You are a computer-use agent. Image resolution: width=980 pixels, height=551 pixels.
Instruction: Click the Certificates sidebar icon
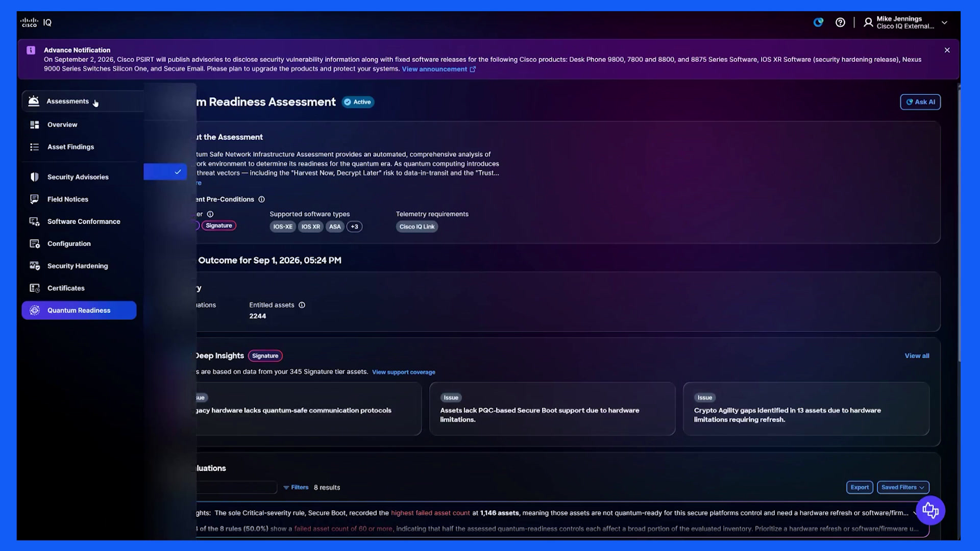[x=34, y=288]
